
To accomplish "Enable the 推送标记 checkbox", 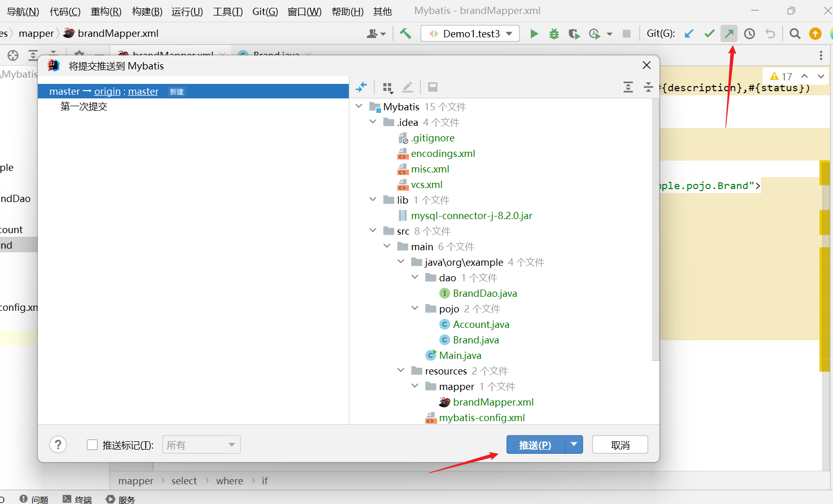I will pos(92,445).
